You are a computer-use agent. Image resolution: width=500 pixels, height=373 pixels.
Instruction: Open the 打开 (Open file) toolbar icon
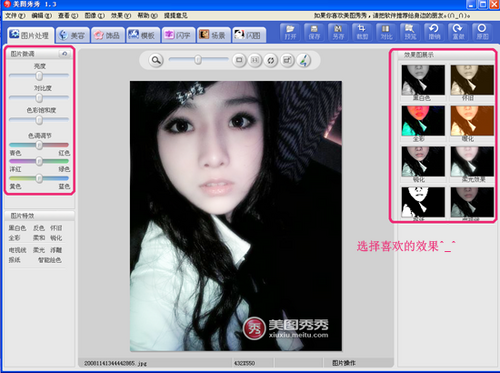click(290, 32)
